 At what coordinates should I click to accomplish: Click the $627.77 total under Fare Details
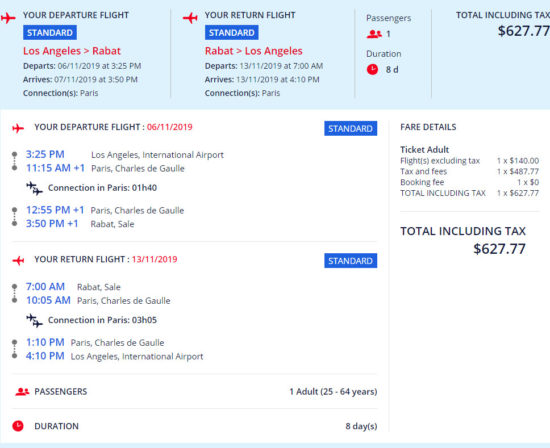coord(499,249)
